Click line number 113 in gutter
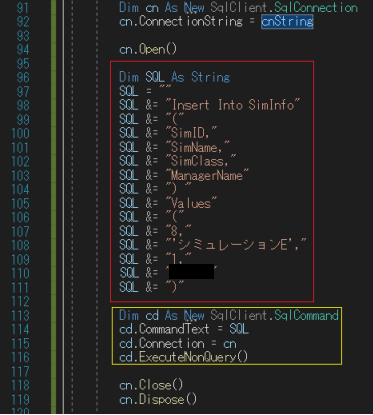This screenshot has height=415, width=373. click(21, 316)
